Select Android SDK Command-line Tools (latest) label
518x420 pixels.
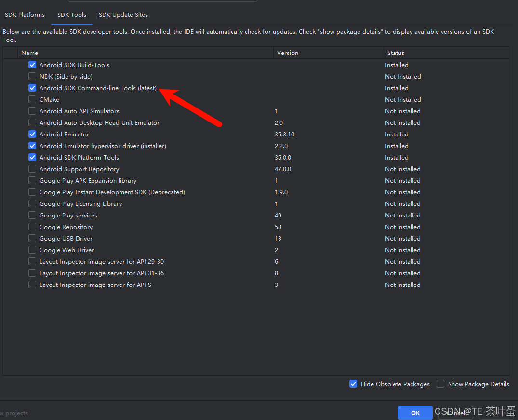(x=98, y=88)
